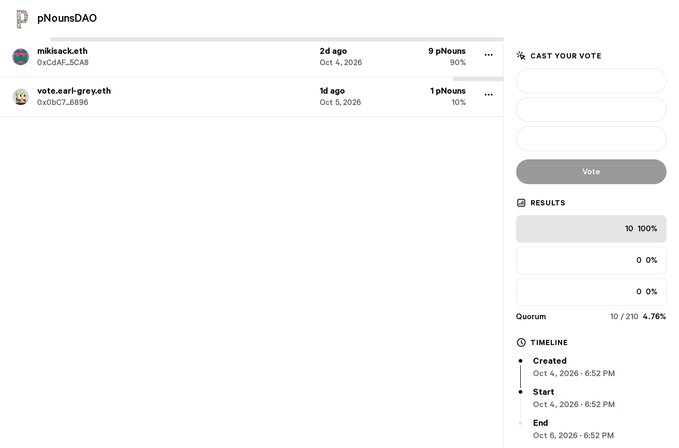This screenshot has width=679, height=448.
Task: Open mikisack.eth avatar image
Action: click(21, 57)
